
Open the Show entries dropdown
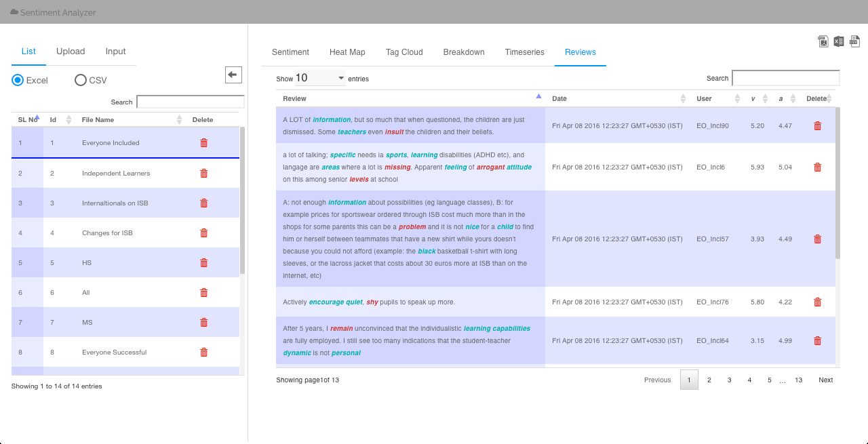point(320,78)
